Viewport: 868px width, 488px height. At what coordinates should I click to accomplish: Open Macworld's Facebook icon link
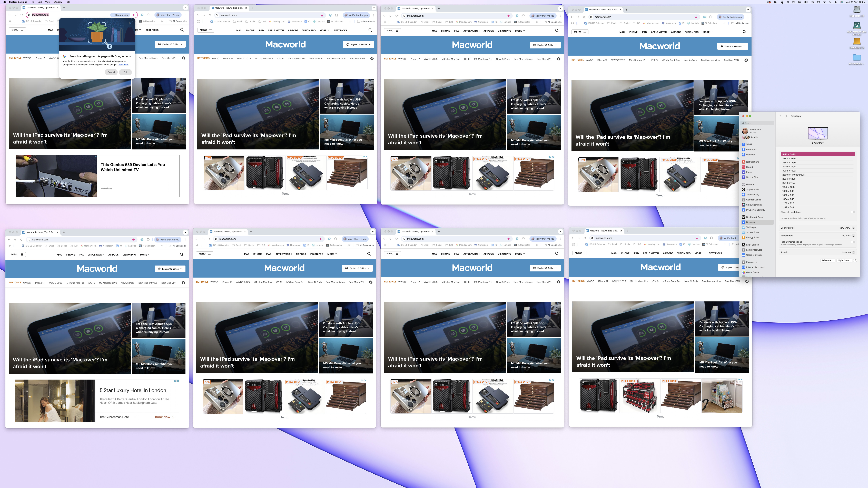[184, 58]
